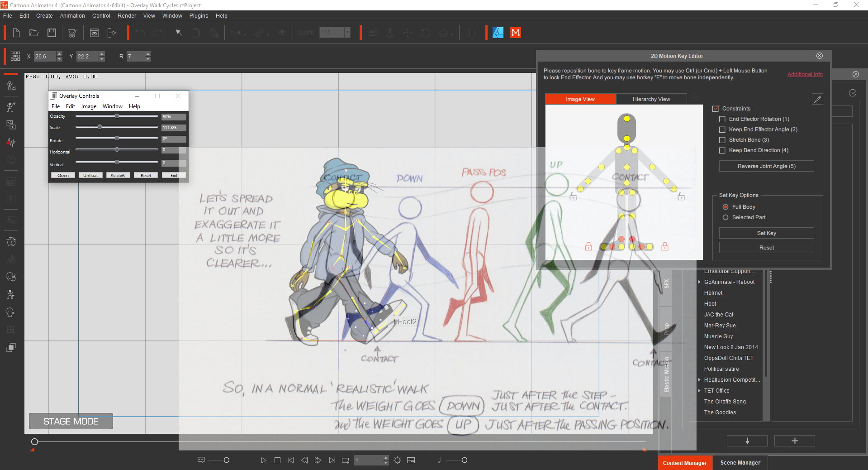
Task: Expand the Reallusion Competit... folder
Action: click(x=699, y=379)
